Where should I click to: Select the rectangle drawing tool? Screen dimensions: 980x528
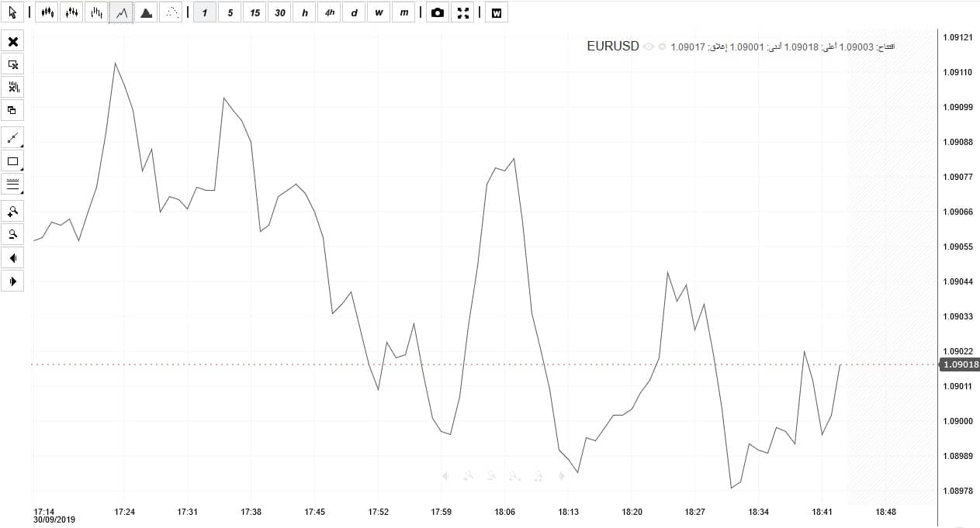[x=12, y=160]
